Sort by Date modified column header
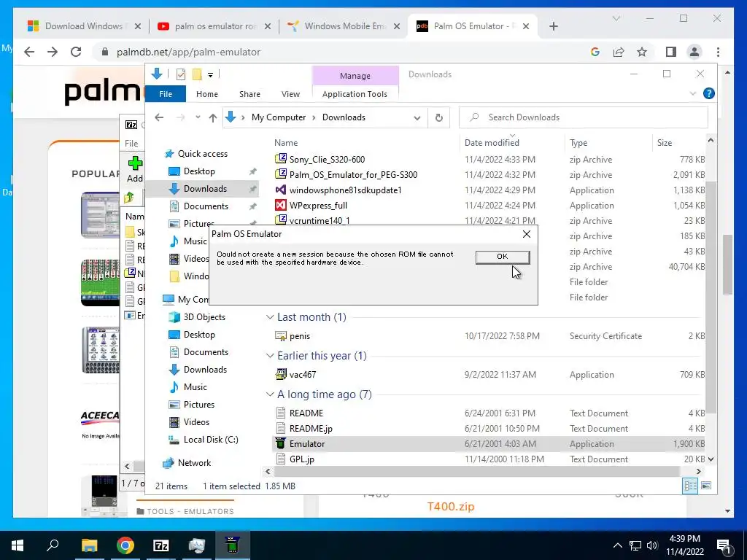The height and width of the screenshot is (560, 747). 492,142
